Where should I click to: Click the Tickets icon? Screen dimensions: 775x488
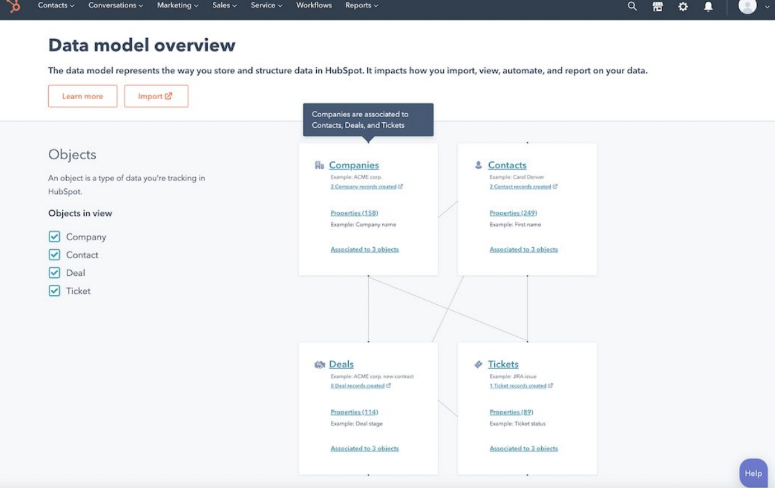click(x=478, y=364)
